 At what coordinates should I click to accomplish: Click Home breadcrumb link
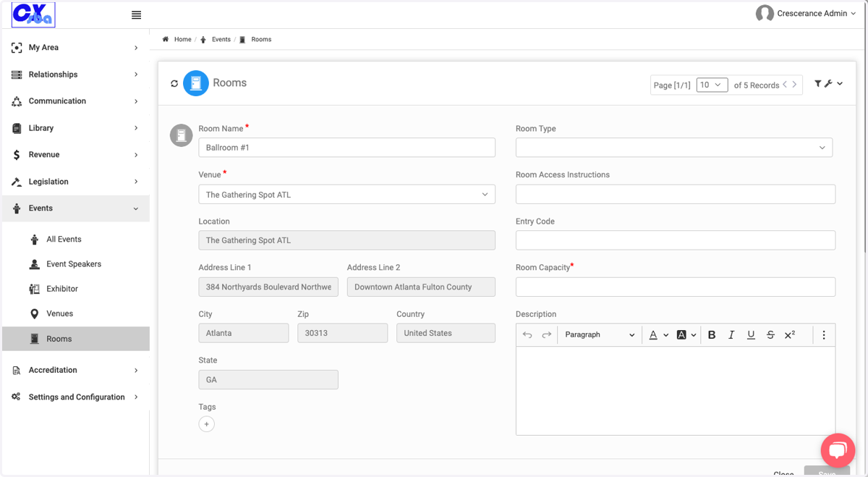tap(183, 39)
